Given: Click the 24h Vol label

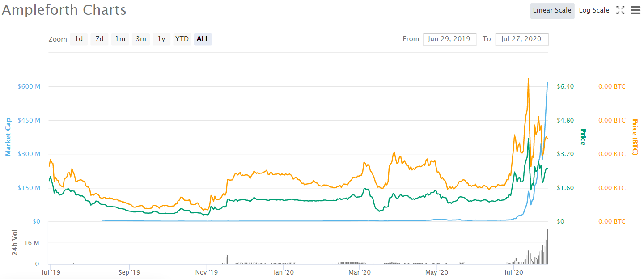Looking at the screenshot, I should pyautogui.click(x=15, y=242).
